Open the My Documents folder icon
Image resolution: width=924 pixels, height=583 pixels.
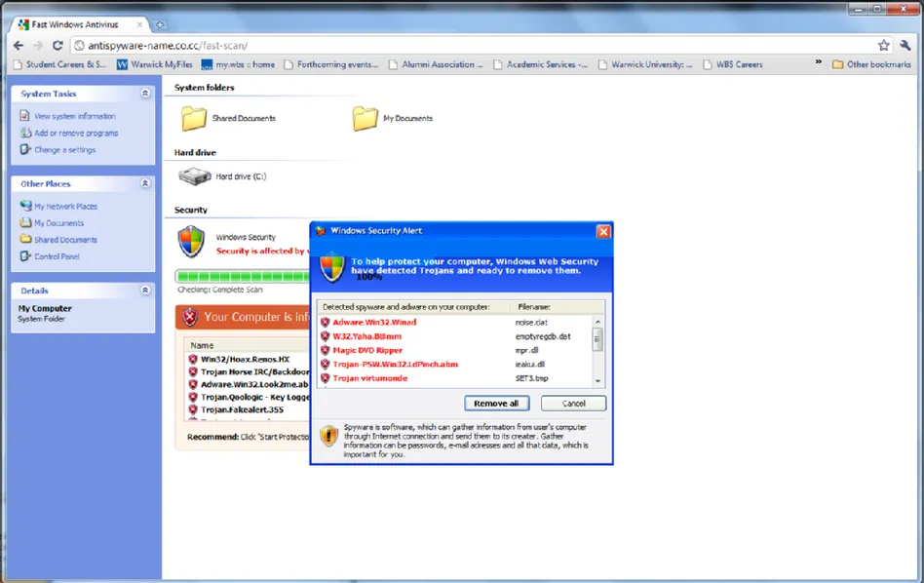pos(365,118)
